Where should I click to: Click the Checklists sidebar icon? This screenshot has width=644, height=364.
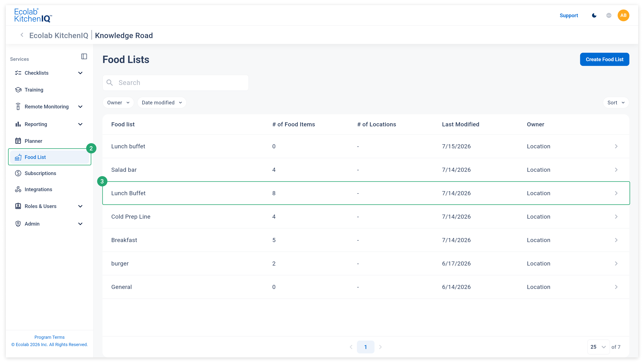tap(18, 73)
